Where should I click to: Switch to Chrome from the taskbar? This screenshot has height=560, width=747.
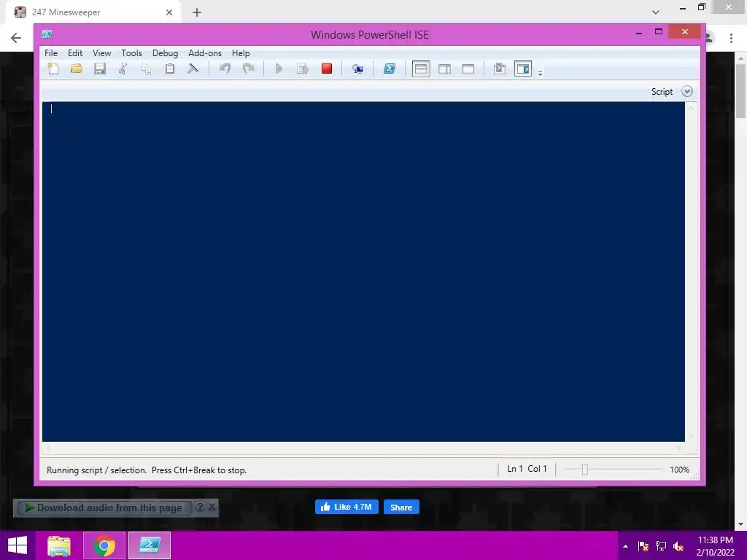click(x=104, y=545)
